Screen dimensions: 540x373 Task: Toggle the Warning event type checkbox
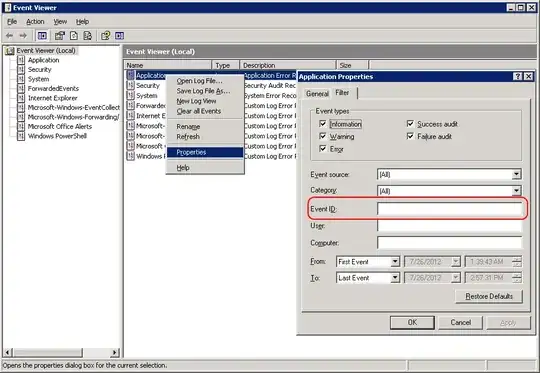(323, 136)
